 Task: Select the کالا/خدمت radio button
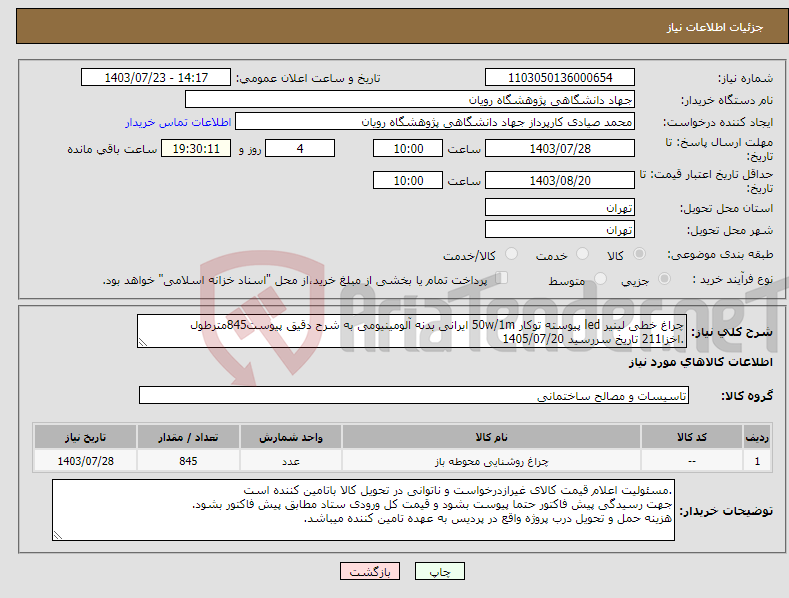[511, 254]
